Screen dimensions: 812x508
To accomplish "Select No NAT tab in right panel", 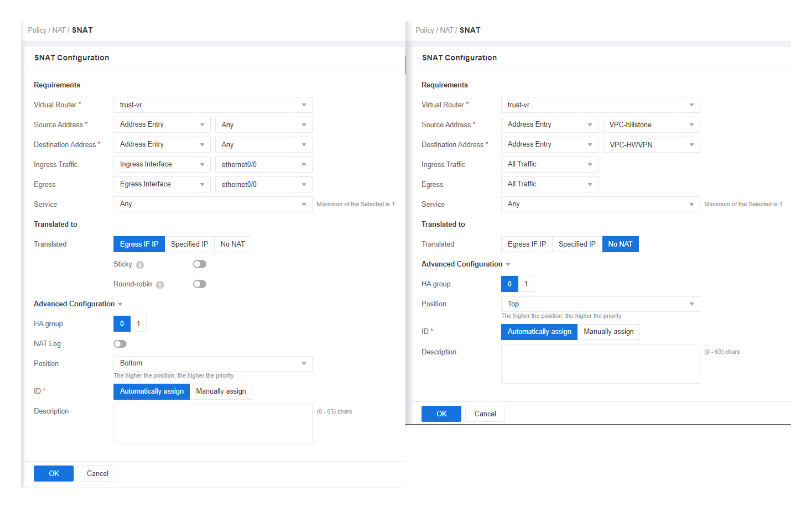I will click(x=621, y=244).
